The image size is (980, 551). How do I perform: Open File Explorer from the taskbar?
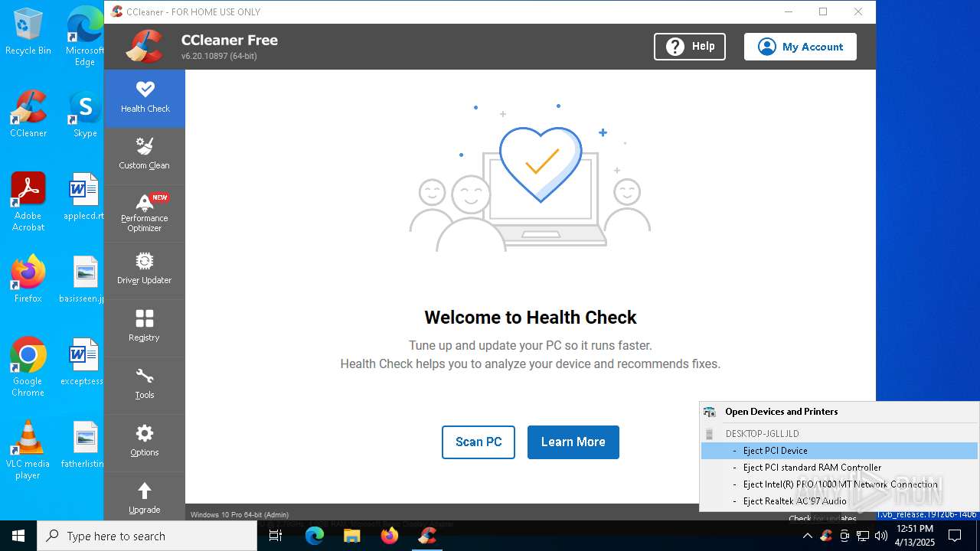pos(352,536)
